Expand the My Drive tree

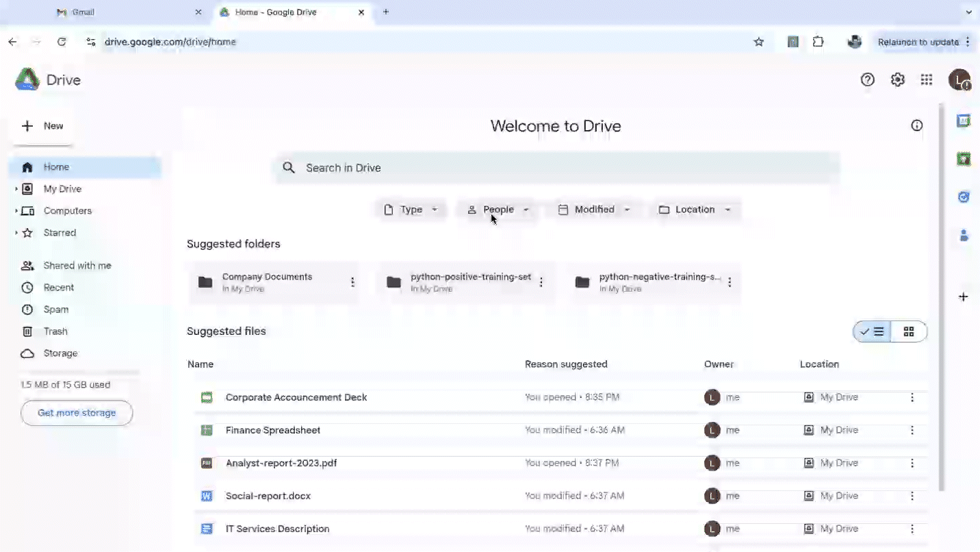16,189
